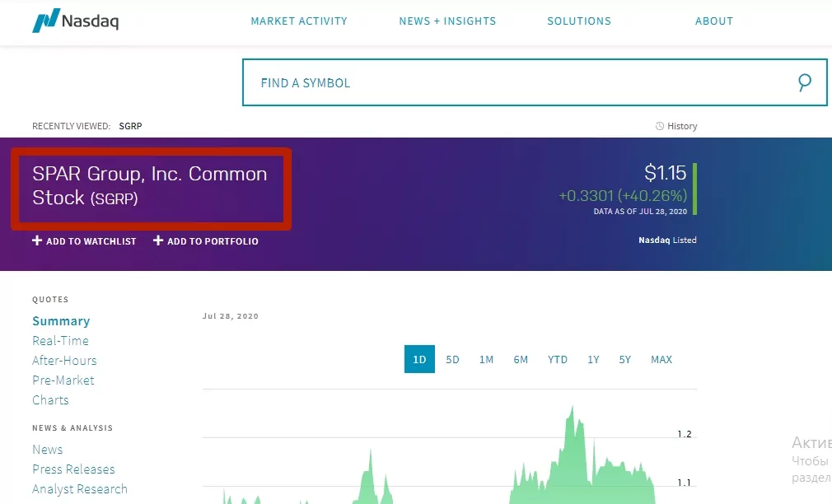The width and height of the screenshot is (832, 504).
Task: Select the 1Y chart range
Action: [593, 359]
